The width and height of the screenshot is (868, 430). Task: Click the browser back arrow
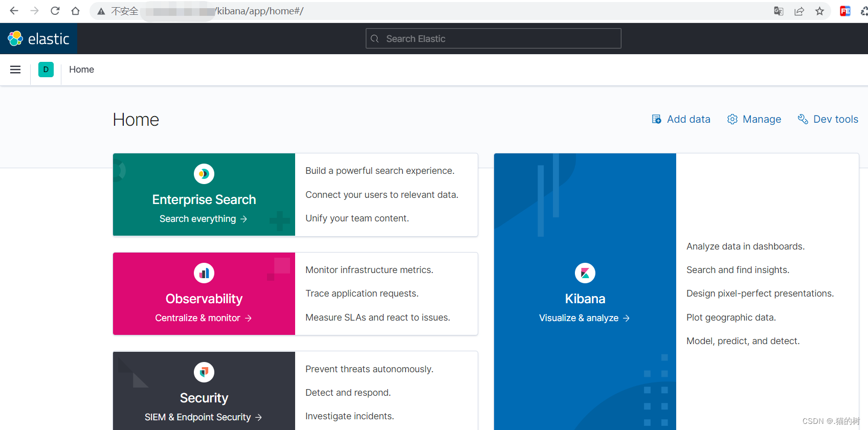(14, 11)
